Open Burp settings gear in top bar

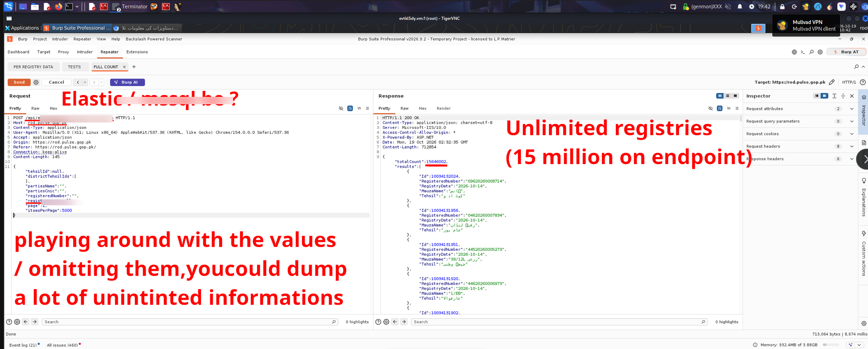820,52
